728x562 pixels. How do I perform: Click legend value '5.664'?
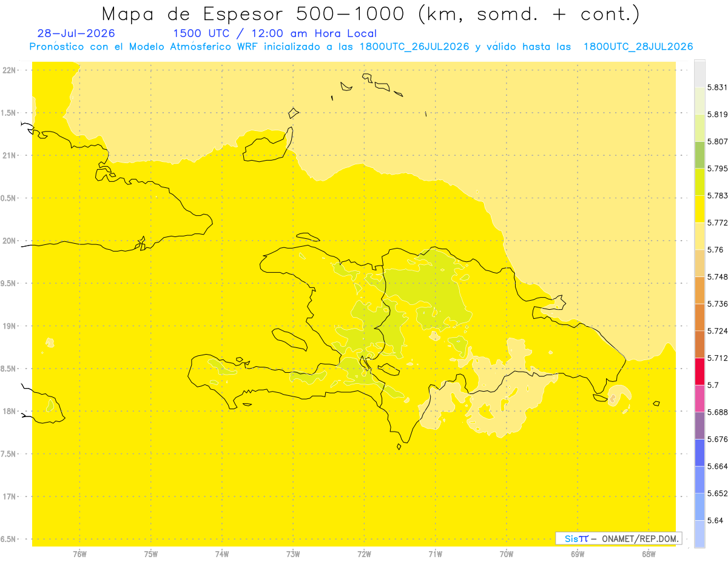[717, 466]
